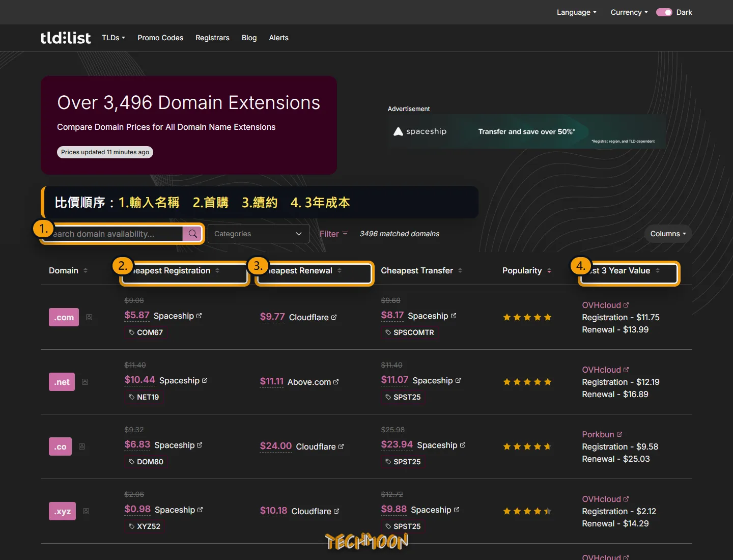Click external link icon next to $10.18 Cloudflare
The width and height of the screenshot is (733, 560).
tap(336, 511)
